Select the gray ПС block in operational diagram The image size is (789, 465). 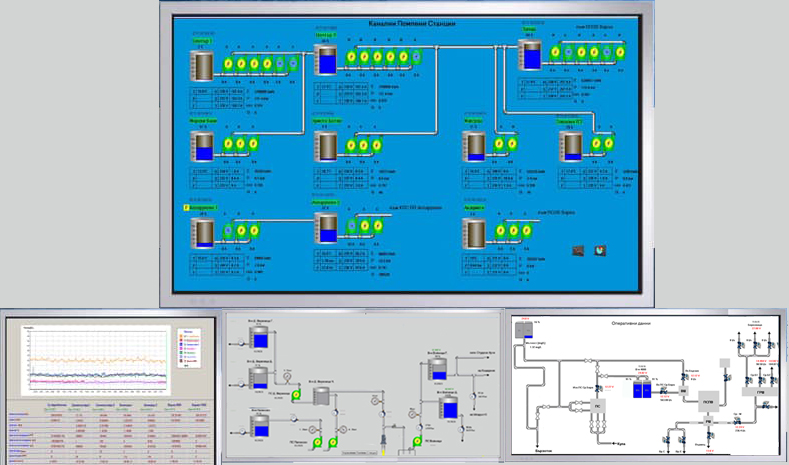pos(598,407)
